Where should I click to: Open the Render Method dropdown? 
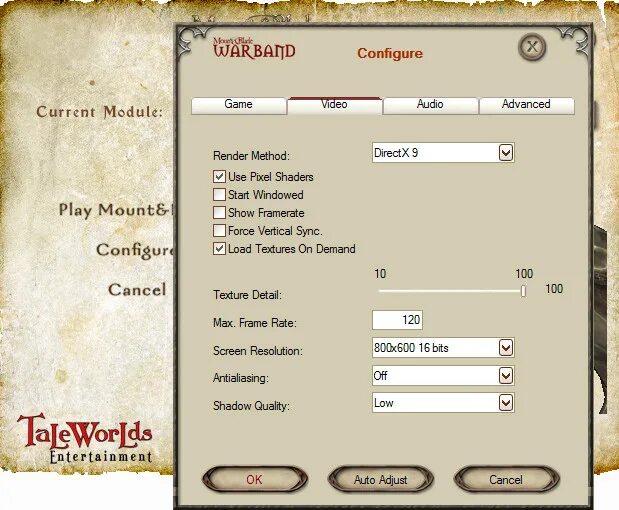click(x=443, y=153)
